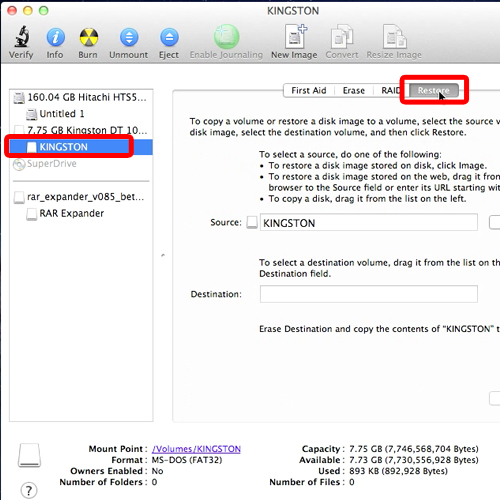
Task: Click the help question mark button
Action: point(29,490)
